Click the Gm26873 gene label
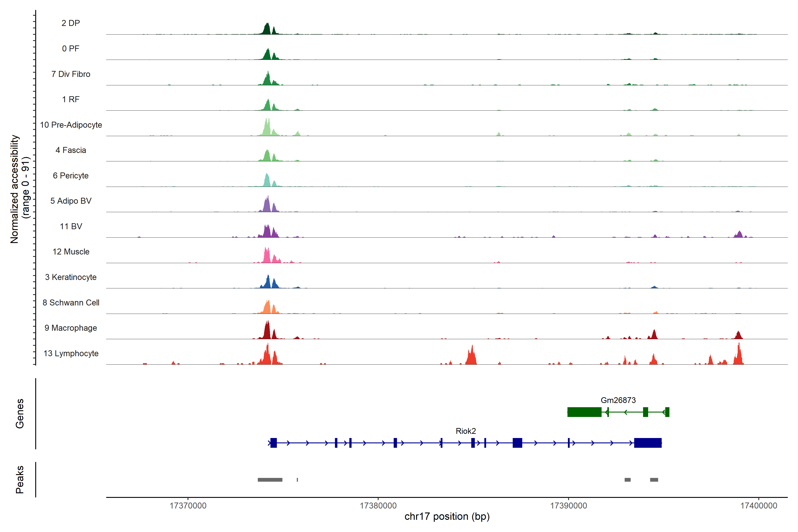Image resolution: width=798 pixels, height=532 pixels. pyautogui.click(x=618, y=400)
